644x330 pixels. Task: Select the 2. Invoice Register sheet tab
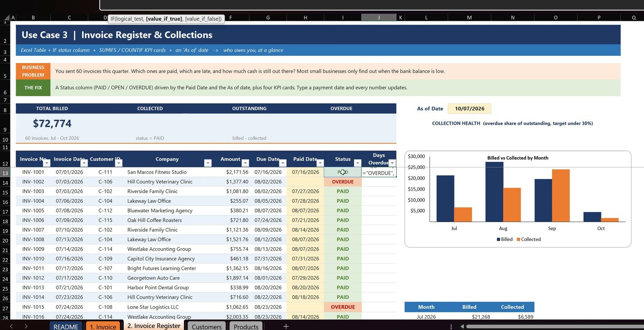(x=154, y=326)
